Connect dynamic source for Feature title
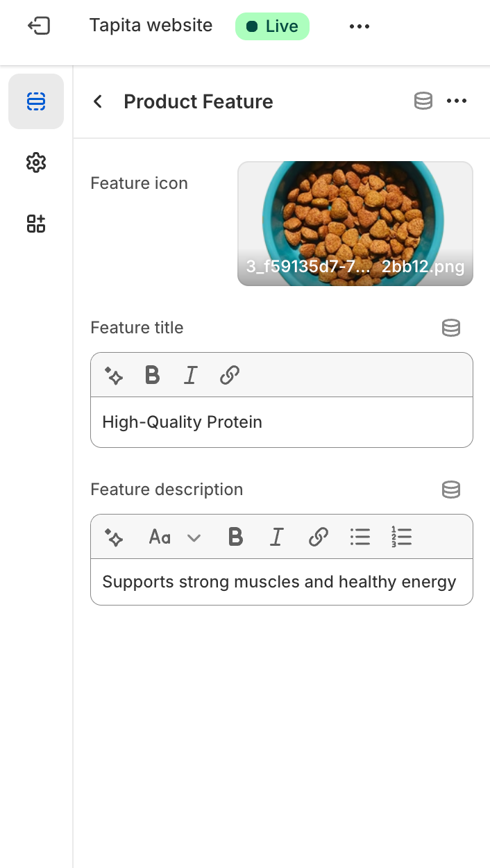This screenshot has height=868, width=490. pyautogui.click(x=451, y=328)
